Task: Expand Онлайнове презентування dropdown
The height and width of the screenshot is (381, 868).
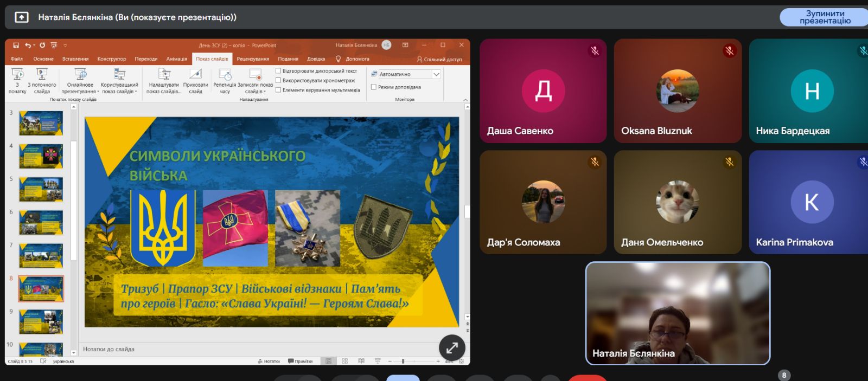Action: 98,92
